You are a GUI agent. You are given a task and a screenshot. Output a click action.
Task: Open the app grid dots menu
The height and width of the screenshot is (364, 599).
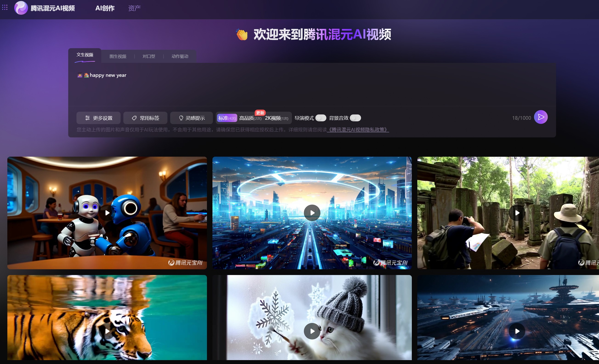tap(5, 8)
